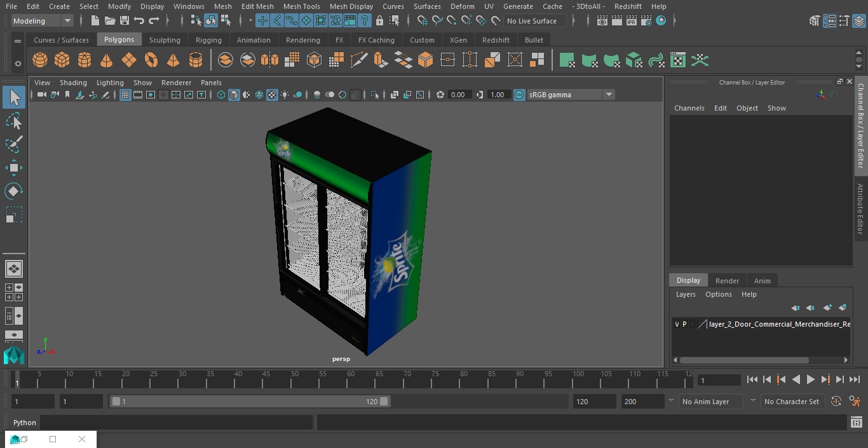Image resolution: width=868 pixels, height=448 pixels.
Task: Click the Maya home logo icon
Action: (13, 355)
